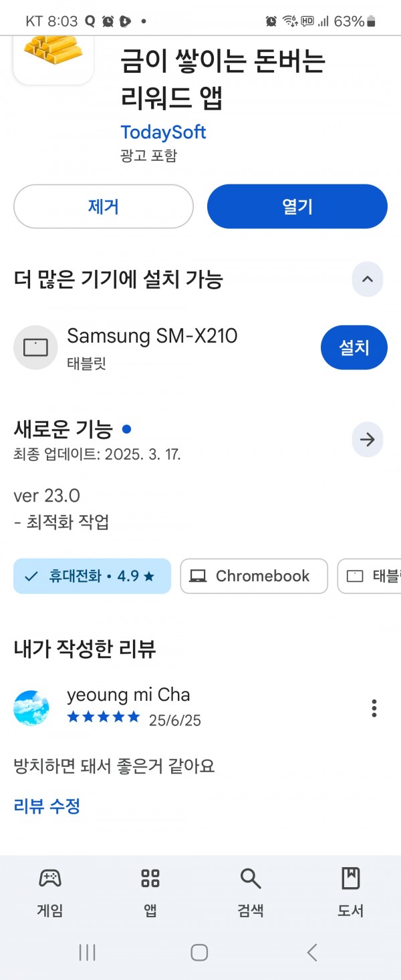The image size is (401, 980).
Task: Tap the 리뷰 수정 edit review link
Action: 47,806
